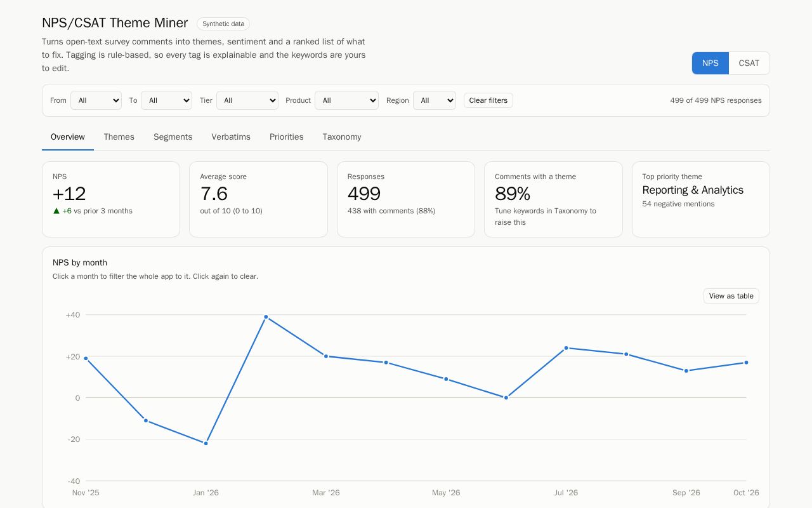Go to the Themes tab
The height and width of the screenshot is (508, 812).
coord(119,137)
